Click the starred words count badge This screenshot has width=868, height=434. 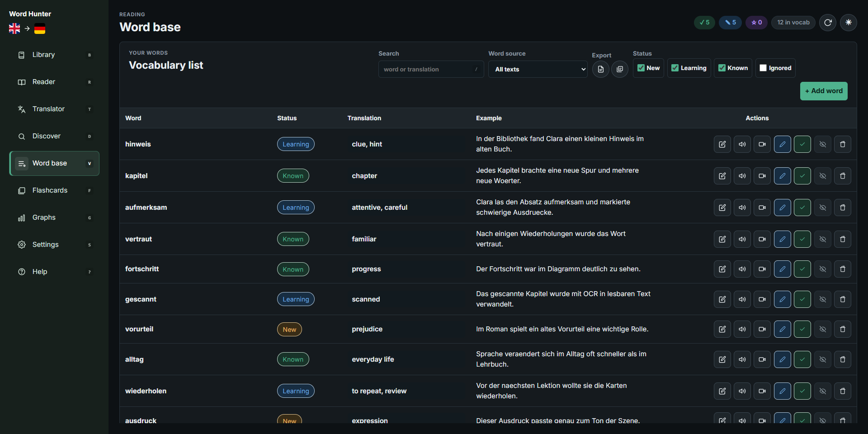(x=756, y=23)
